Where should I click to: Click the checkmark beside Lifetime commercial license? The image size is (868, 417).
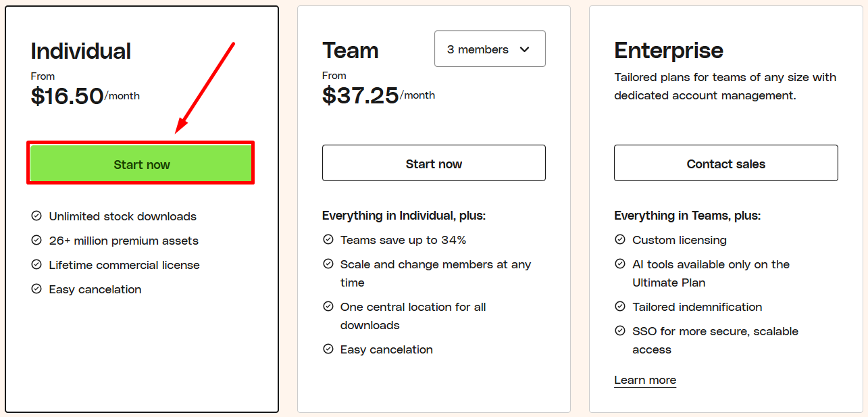[36, 265]
